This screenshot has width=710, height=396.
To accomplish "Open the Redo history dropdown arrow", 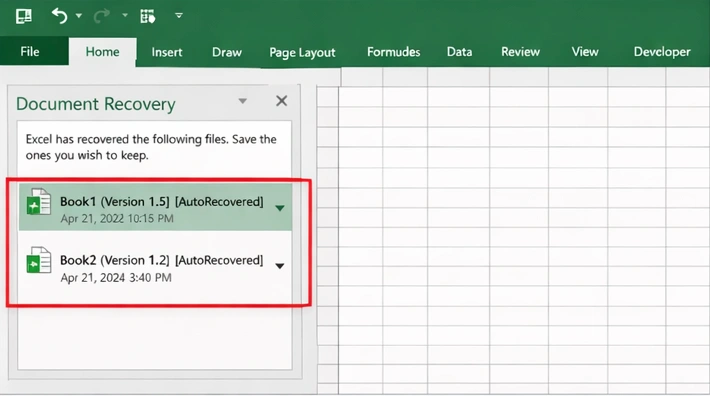I will [125, 15].
